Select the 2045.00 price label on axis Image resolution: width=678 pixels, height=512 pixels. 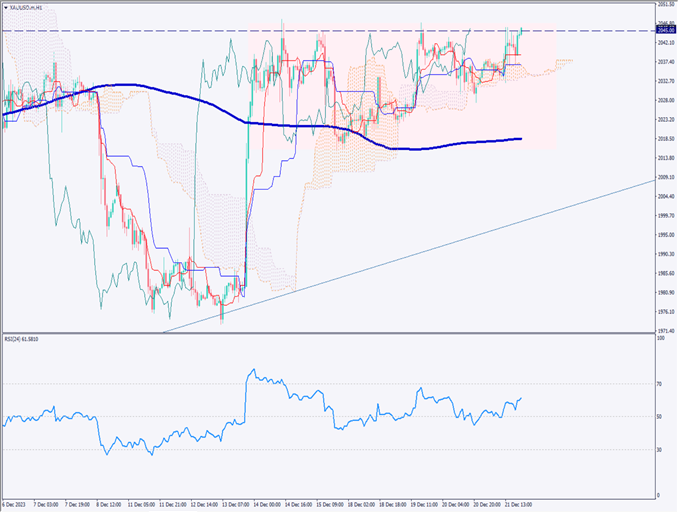pos(664,31)
